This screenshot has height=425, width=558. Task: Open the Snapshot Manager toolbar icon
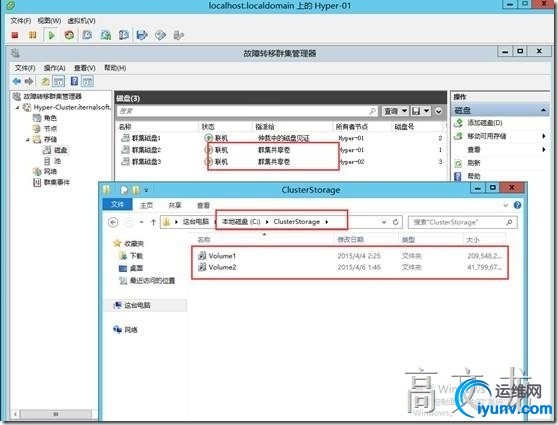point(123,35)
